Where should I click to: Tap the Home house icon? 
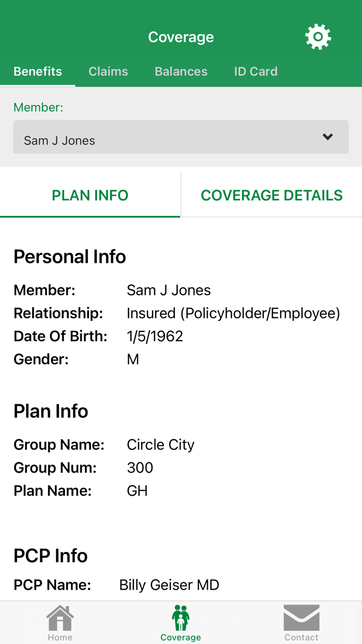tap(60, 618)
